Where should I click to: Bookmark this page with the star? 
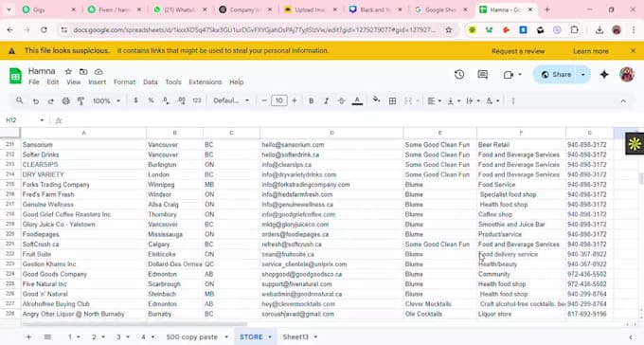pyautogui.click(x=449, y=29)
